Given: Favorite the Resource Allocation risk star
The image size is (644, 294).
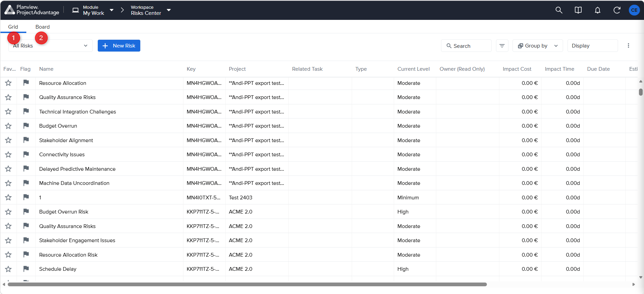Looking at the screenshot, I should [x=8, y=83].
